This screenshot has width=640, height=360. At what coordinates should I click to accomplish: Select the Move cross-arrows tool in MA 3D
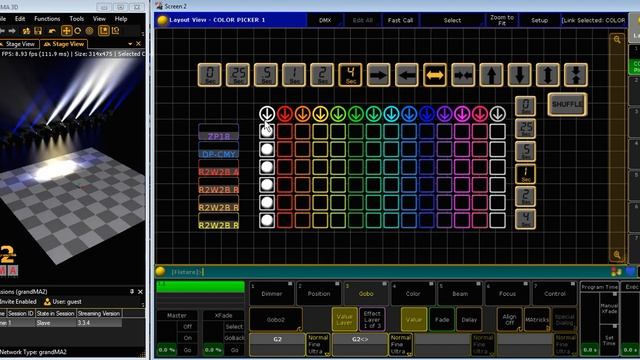click(x=66, y=31)
